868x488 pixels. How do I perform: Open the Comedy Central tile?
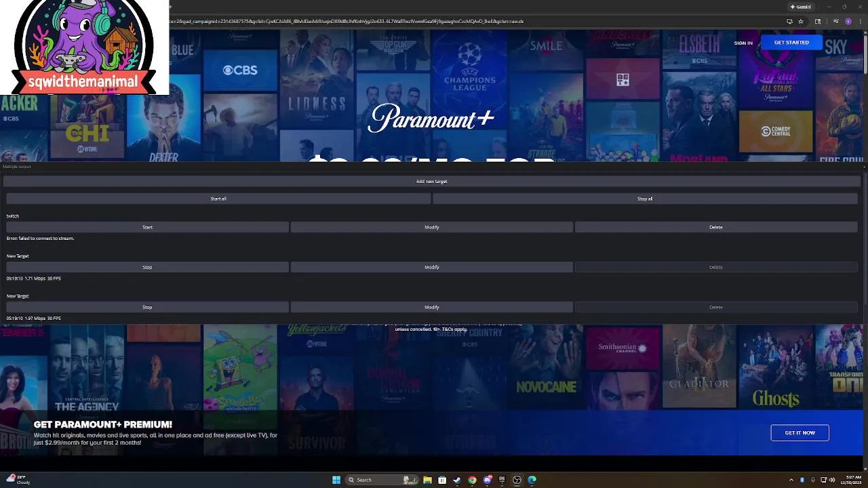coord(776,131)
